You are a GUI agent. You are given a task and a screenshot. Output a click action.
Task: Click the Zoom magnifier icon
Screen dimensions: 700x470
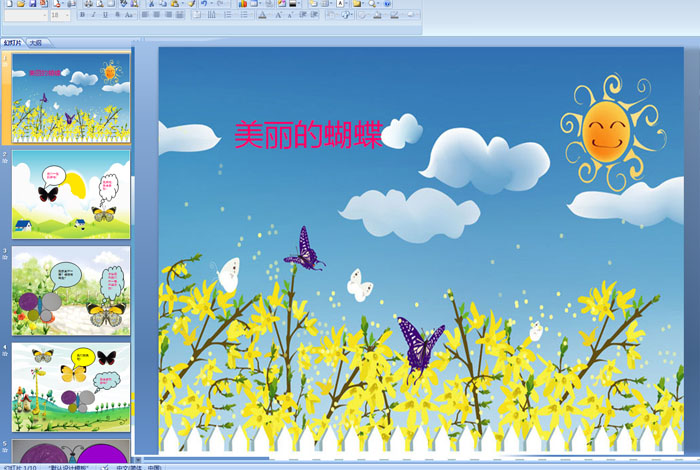point(372,4)
